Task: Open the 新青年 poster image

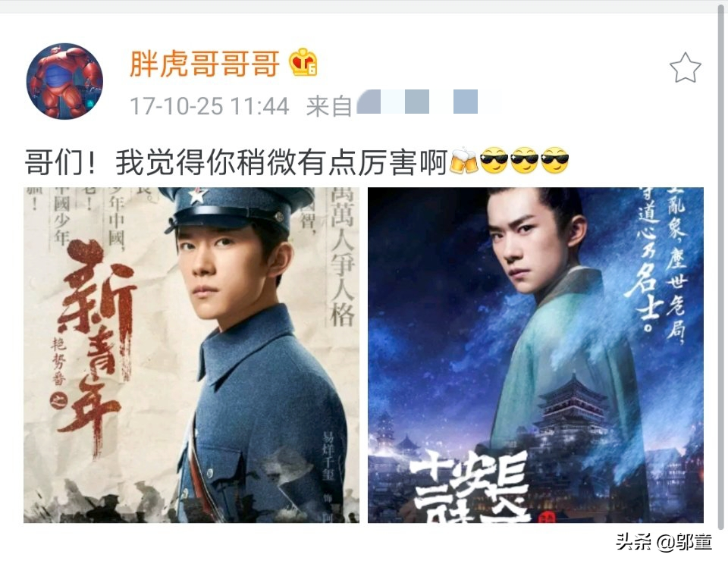Action: [x=191, y=355]
